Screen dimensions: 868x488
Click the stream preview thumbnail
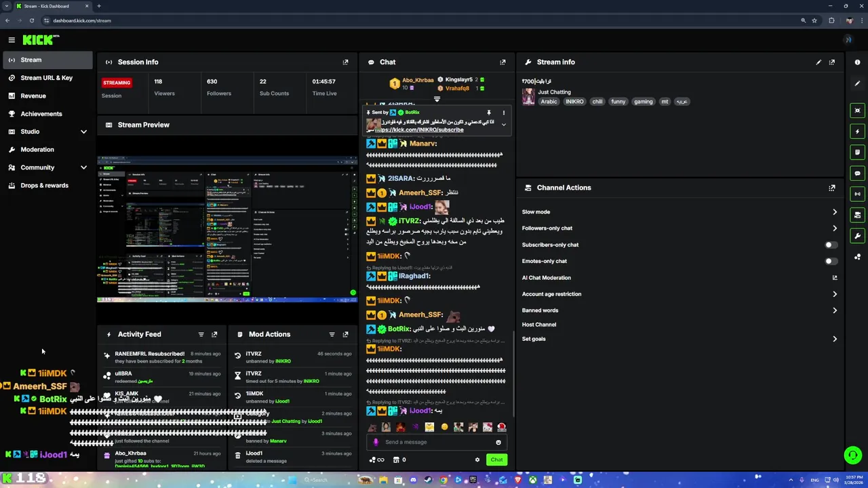pyautogui.click(x=227, y=229)
